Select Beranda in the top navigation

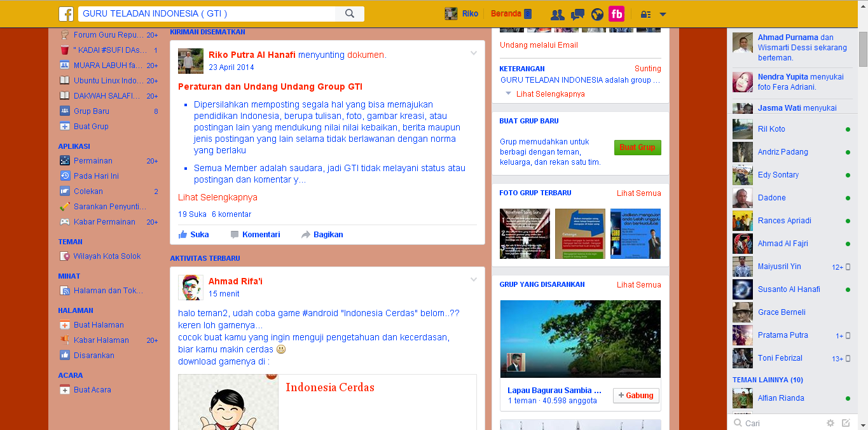[507, 13]
